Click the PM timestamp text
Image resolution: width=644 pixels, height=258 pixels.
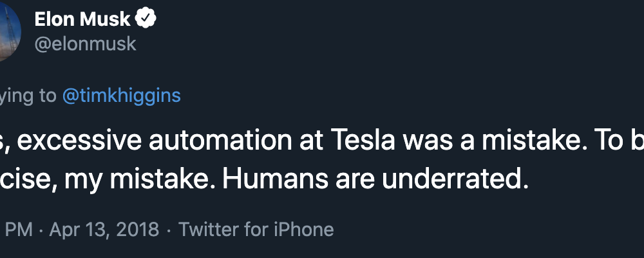pyautogui.click(x=19, y=229)
